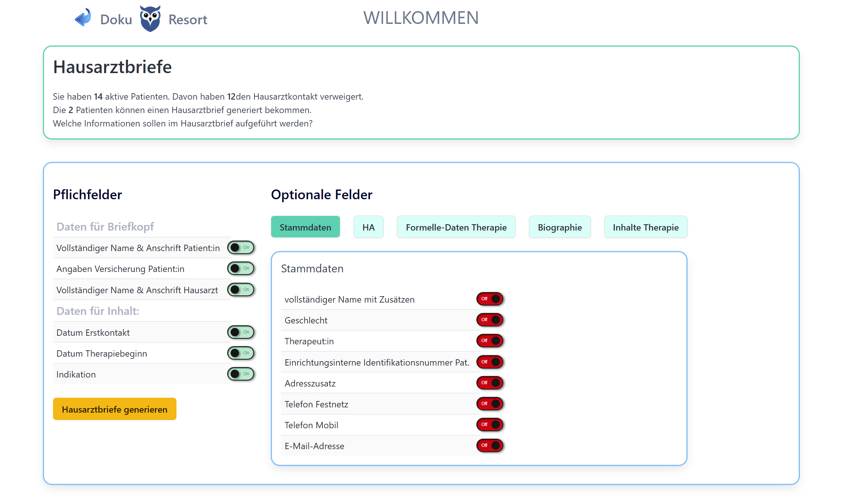Turn on Telefon Mobil switch
The image size is (842, 504).
coord(490,425)
